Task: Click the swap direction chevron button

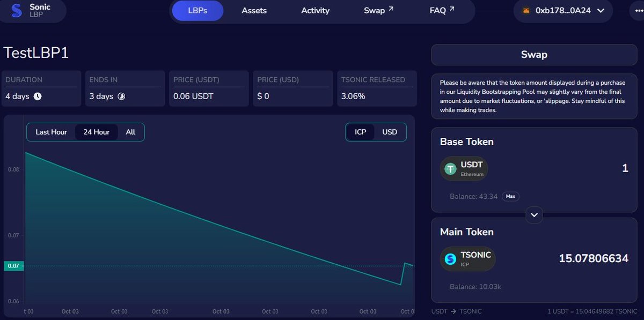Action: [534, 214]
